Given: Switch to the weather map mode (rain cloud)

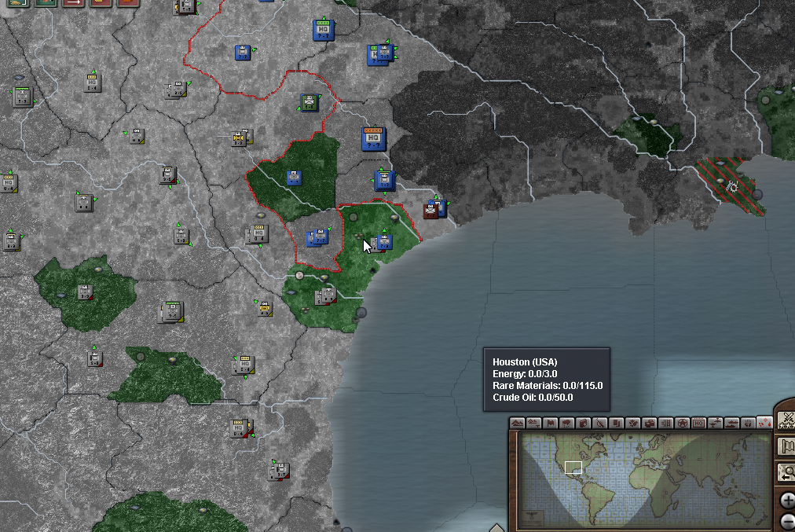Looking at the screenshot, I should (567, 423).
